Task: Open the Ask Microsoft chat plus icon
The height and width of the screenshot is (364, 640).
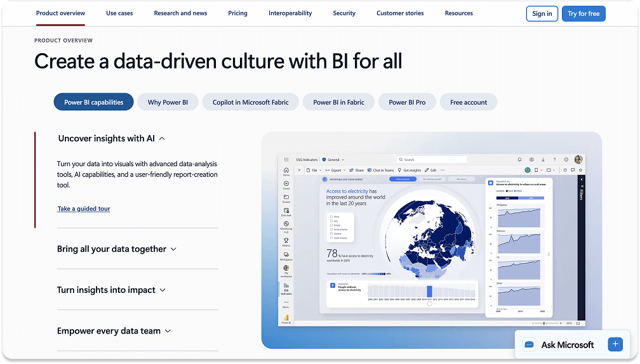Action: click(615, 344)
